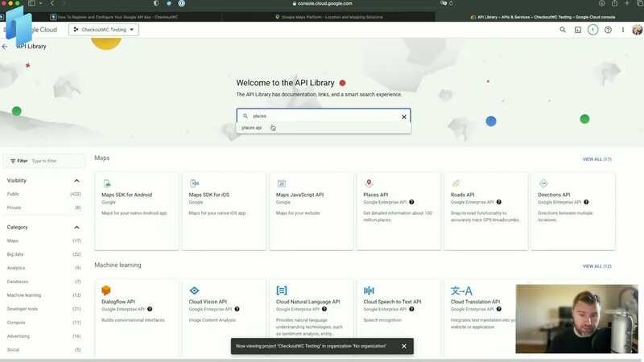644x362 pixels.
Task: Click the Places API enterprise info icon
Action: [411, 202]
